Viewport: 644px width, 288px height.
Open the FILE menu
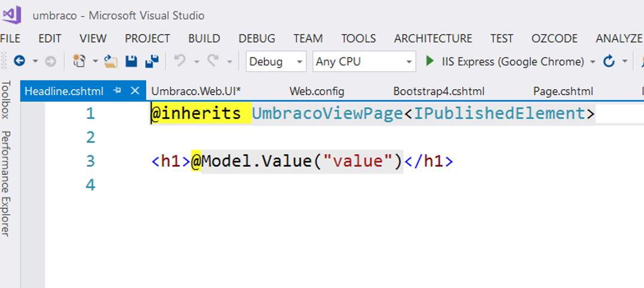10,39
